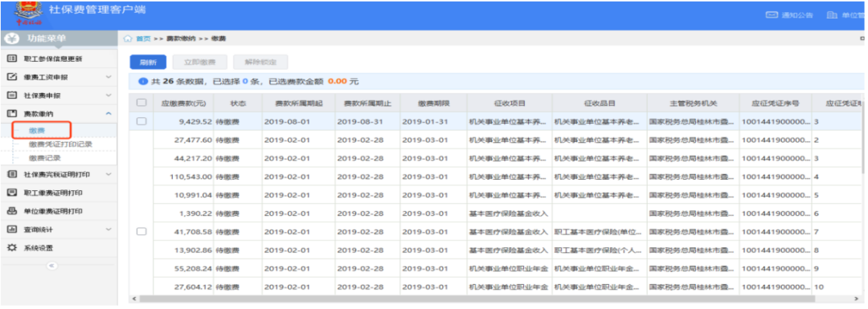Click the 单位管理 icon in header
Image resolution: width=868 pixels, height=309 pixels.
click(x=832, y=15)
